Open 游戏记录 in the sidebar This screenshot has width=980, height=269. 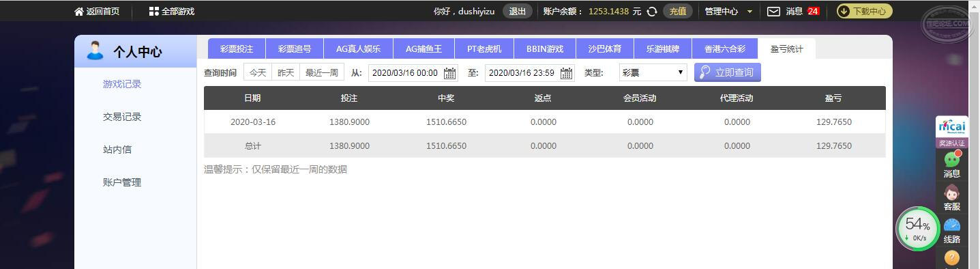[x=122, y=84]
